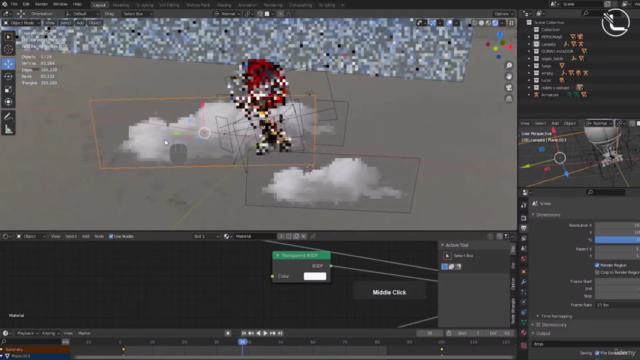The image size is (640, 360).
Task: Open the Modifiers wrench properties tab
Action: [x=524, y=282]
